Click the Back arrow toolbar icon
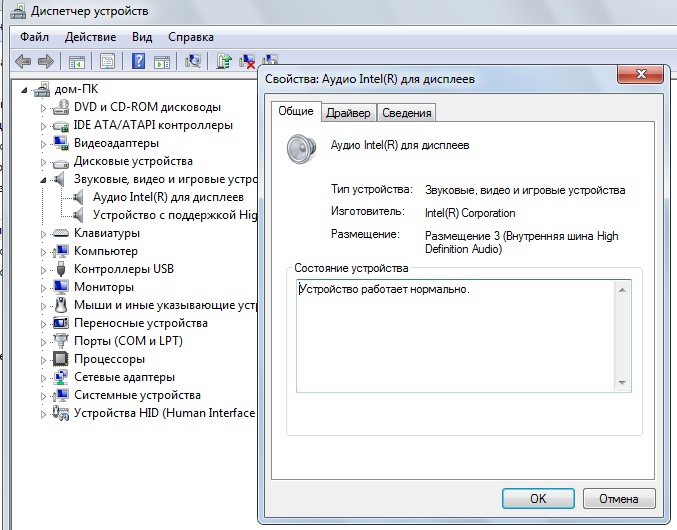The image size is (677, 530). pos(23,61)
